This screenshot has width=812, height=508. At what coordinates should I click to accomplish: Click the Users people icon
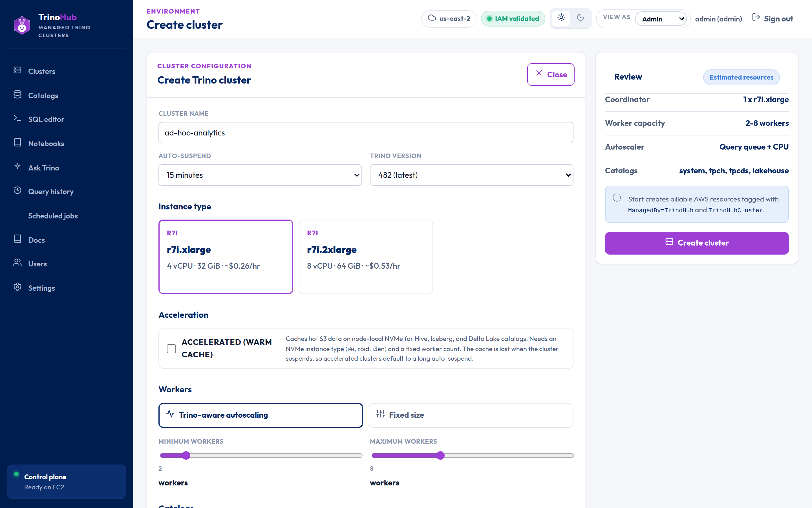pos(17,263)
